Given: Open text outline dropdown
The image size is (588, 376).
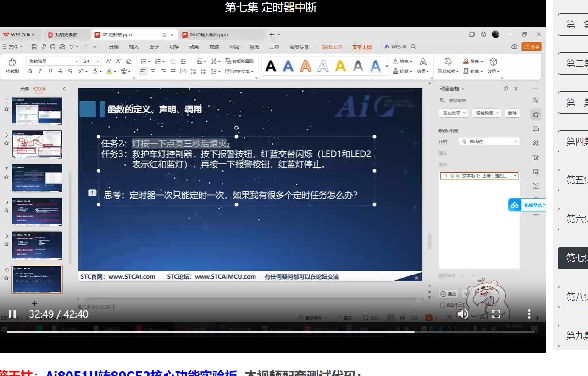Looking at the screenshot, I should pyautogui.click(x=403, y=71).
